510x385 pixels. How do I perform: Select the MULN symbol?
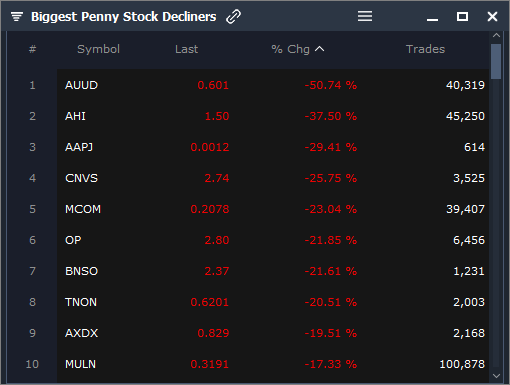[x=80, y=364]
